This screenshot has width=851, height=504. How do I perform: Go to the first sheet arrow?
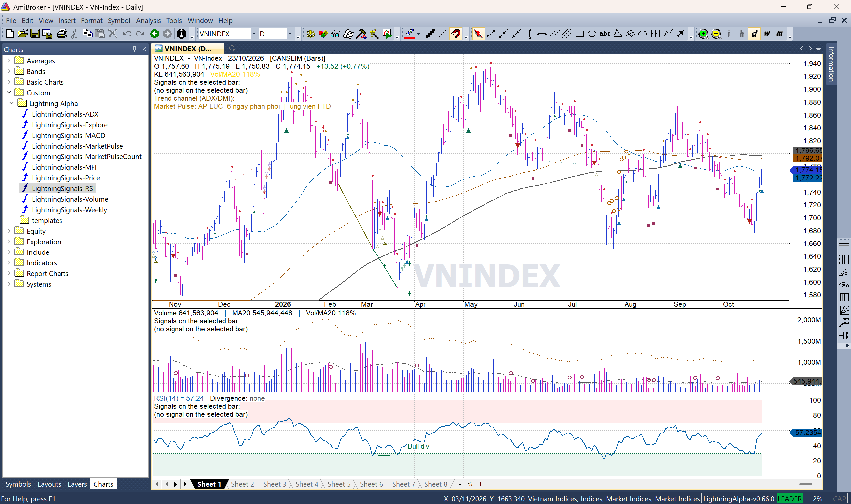tap(157, 484)
